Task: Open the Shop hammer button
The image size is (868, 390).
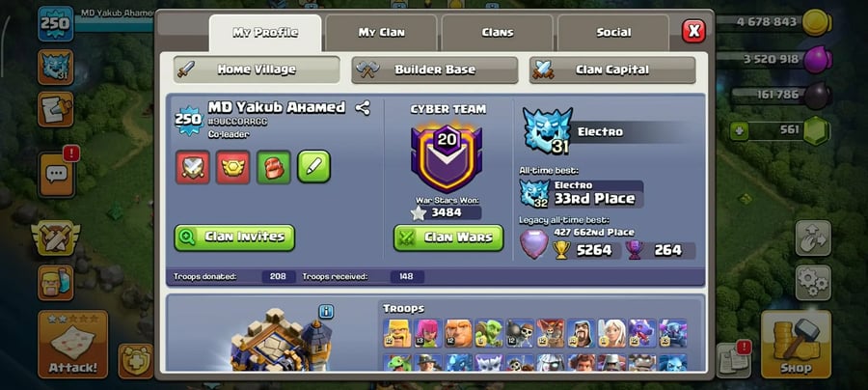Action: pyautogui.click(x=796, y=344)
